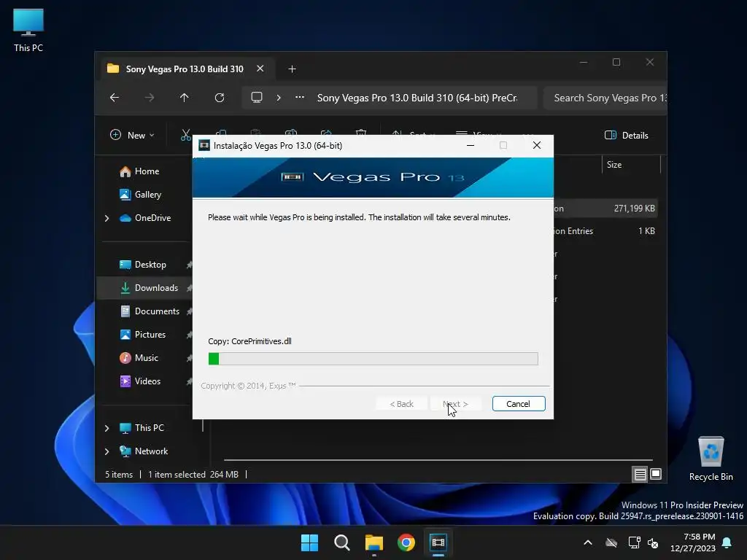
Task: Open This PC desktop icon
Action: 28,31
